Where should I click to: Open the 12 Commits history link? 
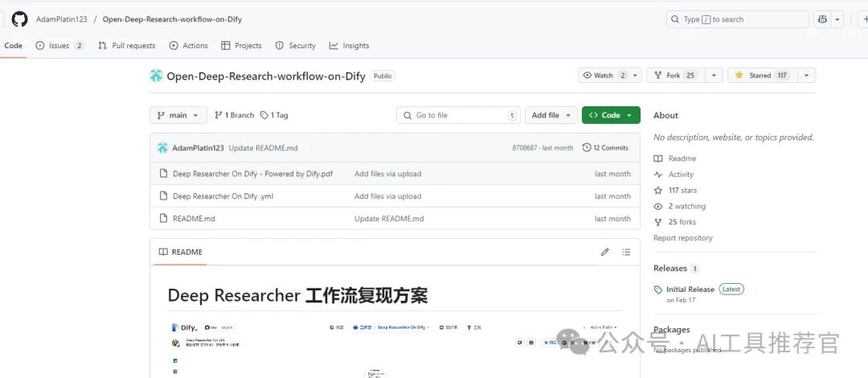coord(606,148)
